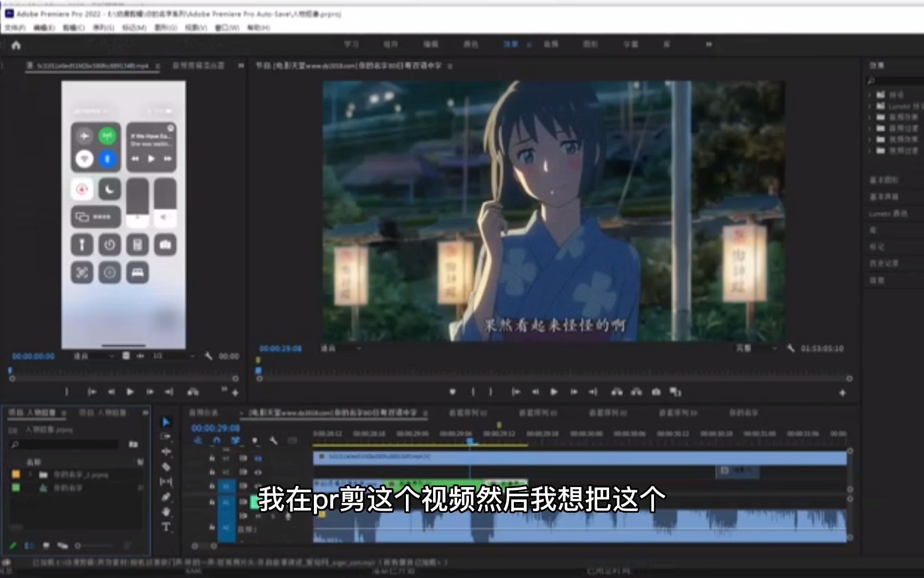Screen dimensions: 924x578
Task: Expand the bin folder in Project panel
Action: (x=30, y=475)
